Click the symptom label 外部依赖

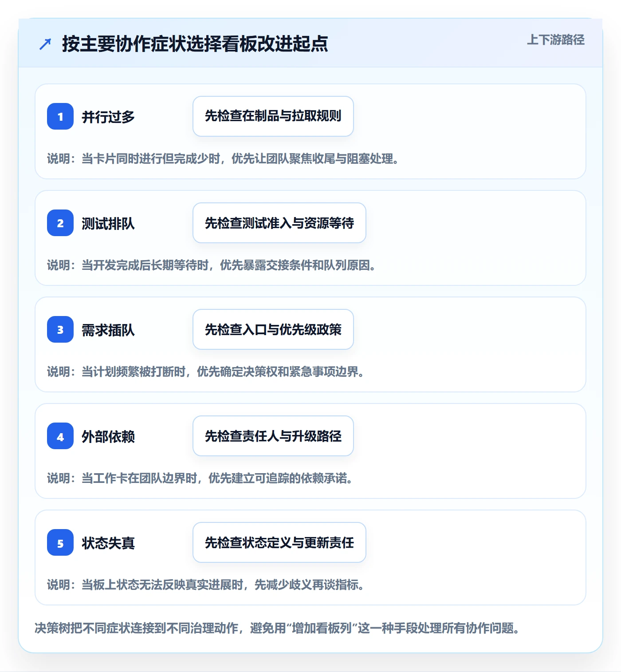tap(108, 436)
